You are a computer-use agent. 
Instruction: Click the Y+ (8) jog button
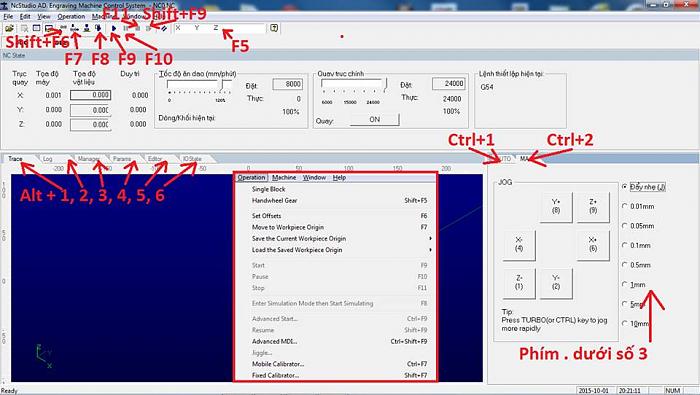(556, 206)
